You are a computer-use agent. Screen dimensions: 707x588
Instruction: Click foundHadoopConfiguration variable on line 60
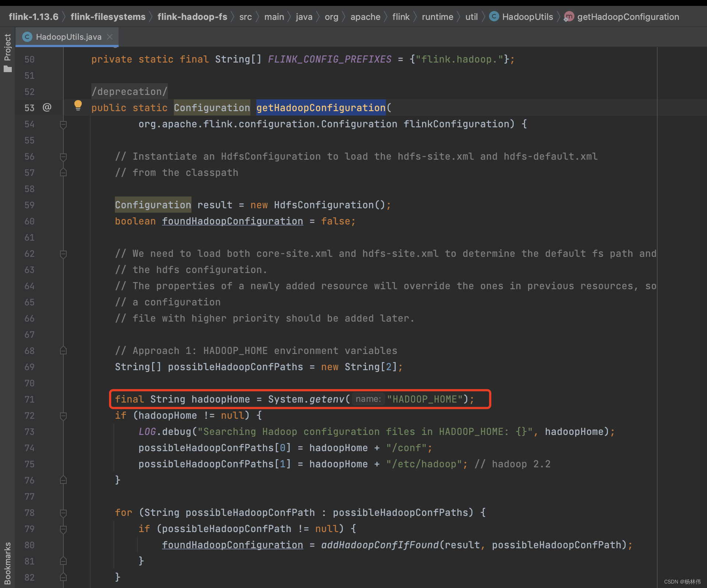[232, 221]
